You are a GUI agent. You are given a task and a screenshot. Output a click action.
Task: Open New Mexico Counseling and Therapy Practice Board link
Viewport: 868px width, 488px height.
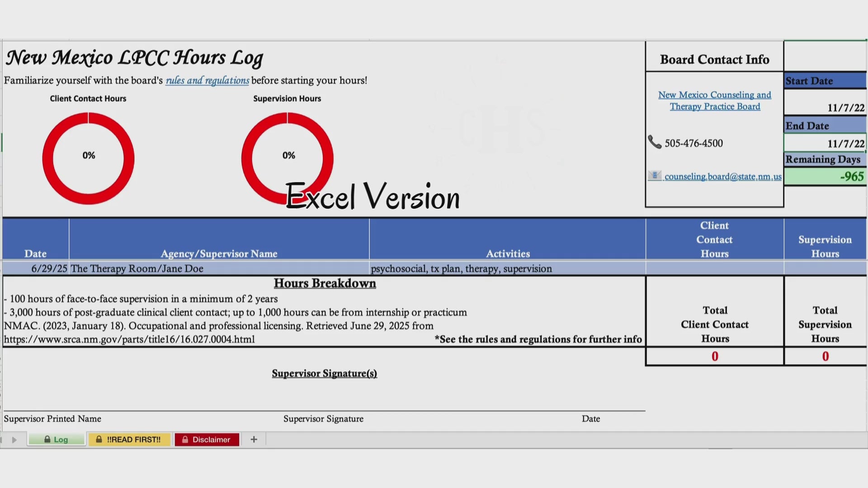pos(715,101)
